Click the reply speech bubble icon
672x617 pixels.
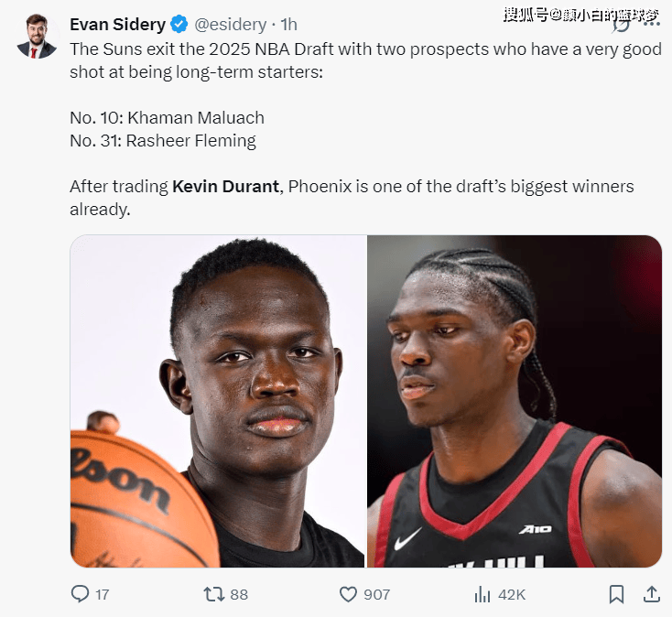click(x=80, y=594)
